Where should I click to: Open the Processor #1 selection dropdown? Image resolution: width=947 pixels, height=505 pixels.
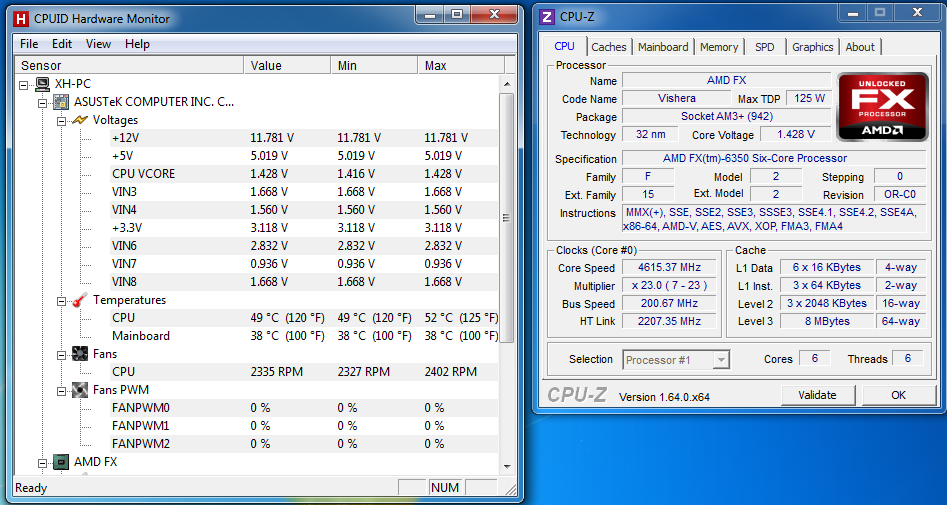click(720, 360)
